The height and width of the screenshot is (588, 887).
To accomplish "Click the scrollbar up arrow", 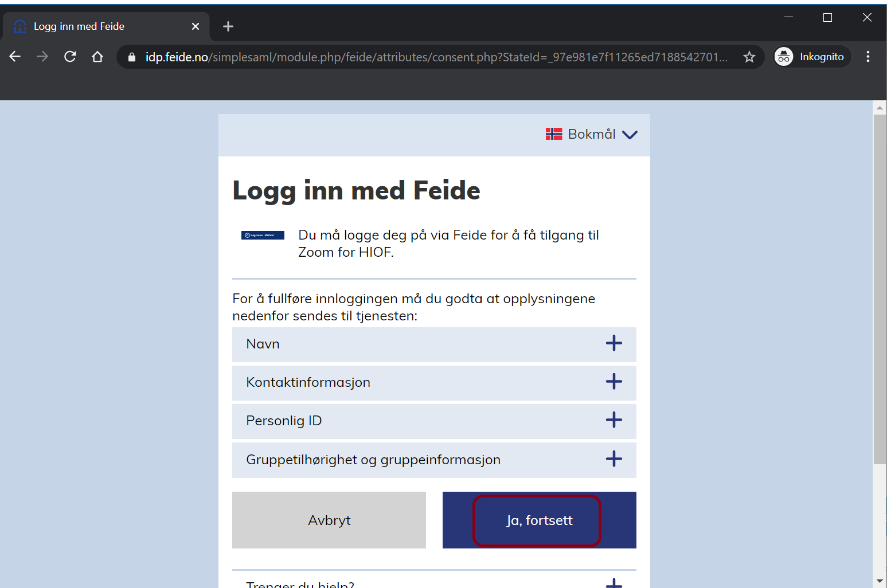I will point(880,107).
